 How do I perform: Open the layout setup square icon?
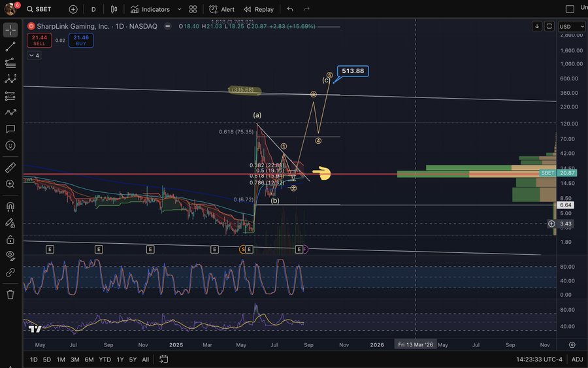570,9
